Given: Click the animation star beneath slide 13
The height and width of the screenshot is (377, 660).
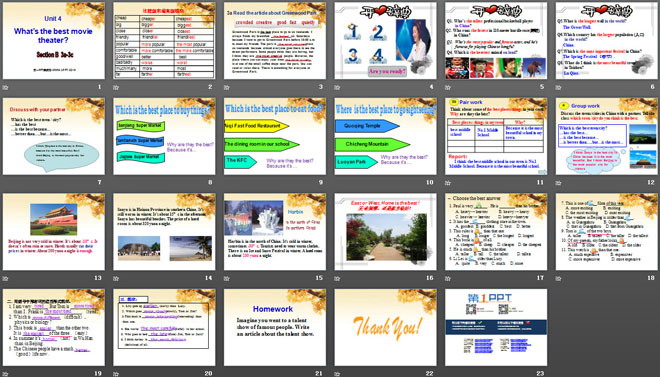Looking at the screenshot, I should [5, 279].
